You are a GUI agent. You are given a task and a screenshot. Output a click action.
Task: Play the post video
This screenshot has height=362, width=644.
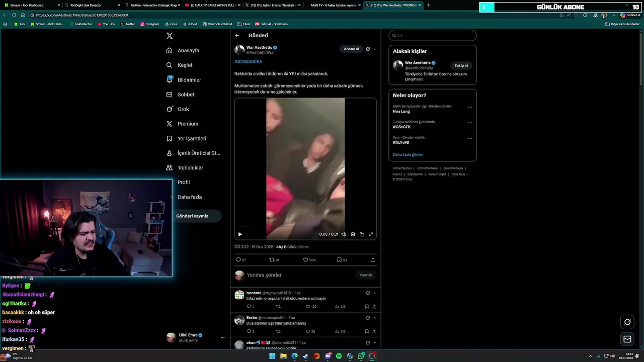coord(240,234)
